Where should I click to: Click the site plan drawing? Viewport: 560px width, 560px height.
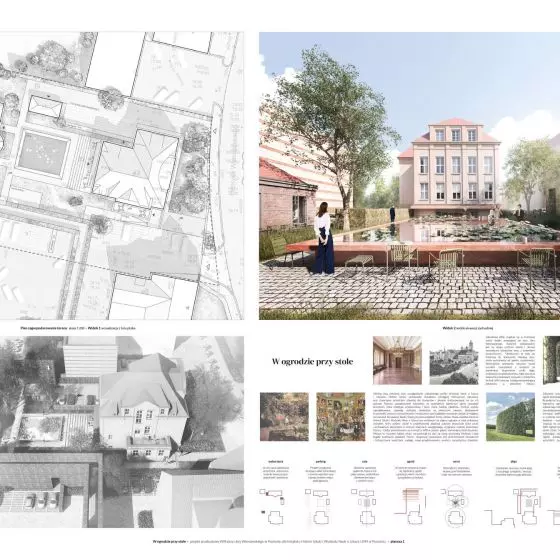click(x=122, y=176)
